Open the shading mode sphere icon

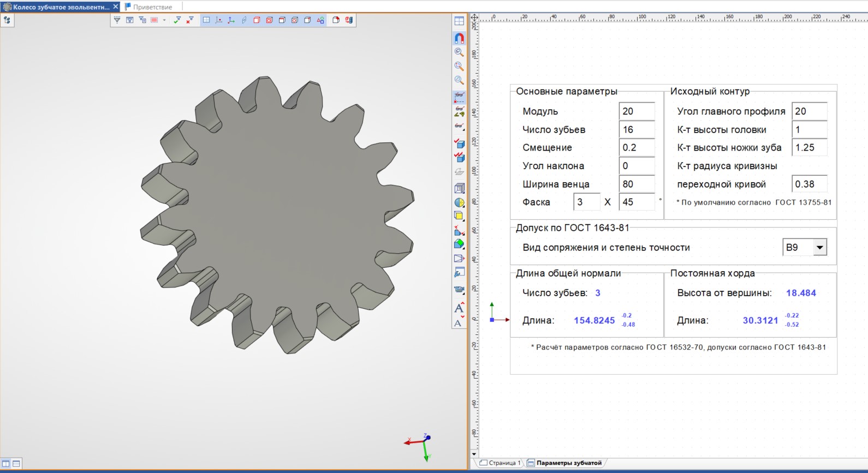[459, 202]
